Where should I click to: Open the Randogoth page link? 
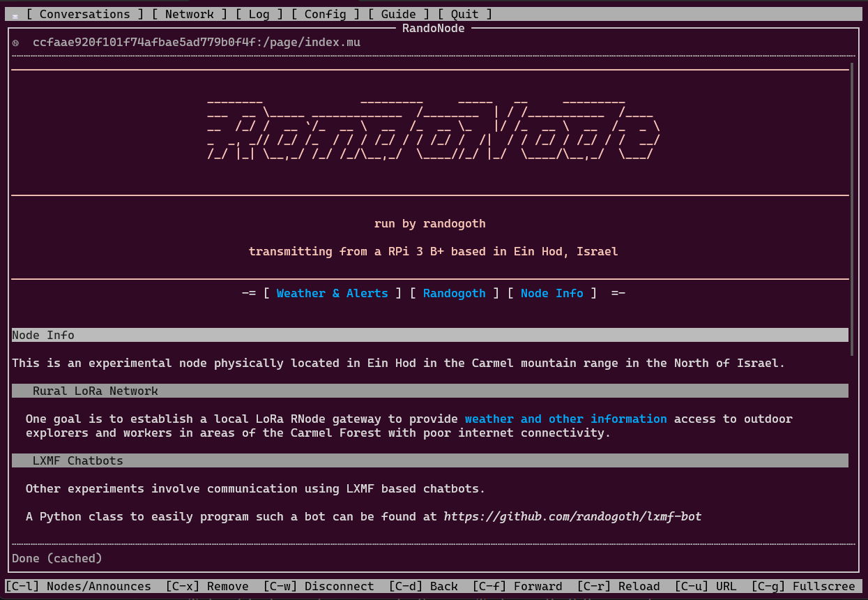455,293
